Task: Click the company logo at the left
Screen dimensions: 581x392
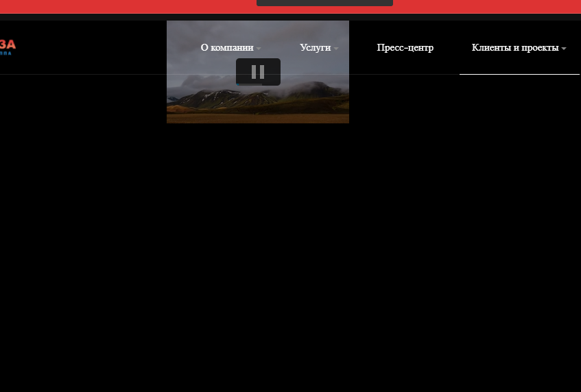Action: (x=8, y=47)
